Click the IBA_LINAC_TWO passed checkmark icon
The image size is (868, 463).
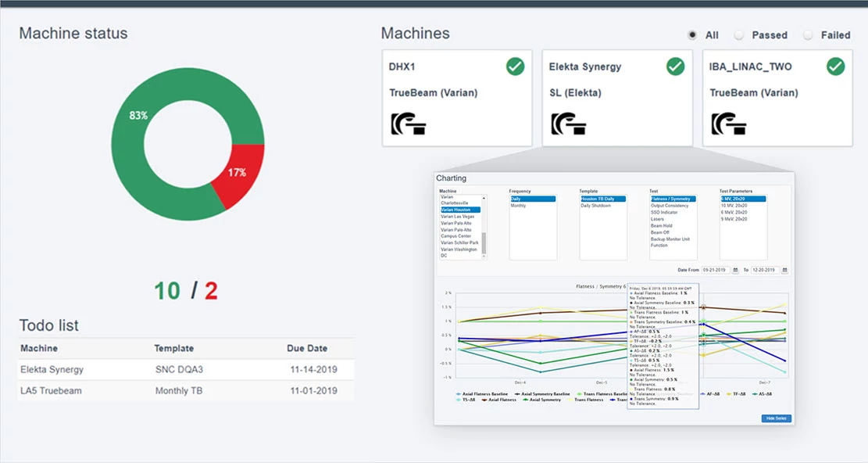(x=835, y=66)
